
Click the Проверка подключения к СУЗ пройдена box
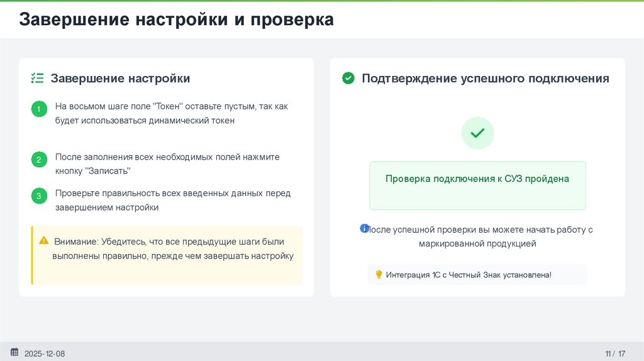coord(477,185)
